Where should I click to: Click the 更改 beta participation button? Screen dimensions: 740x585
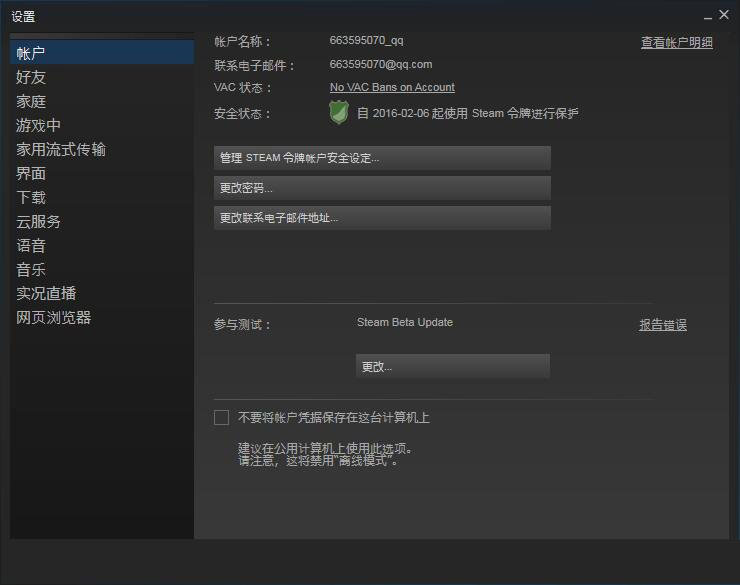tap(453, 366)
